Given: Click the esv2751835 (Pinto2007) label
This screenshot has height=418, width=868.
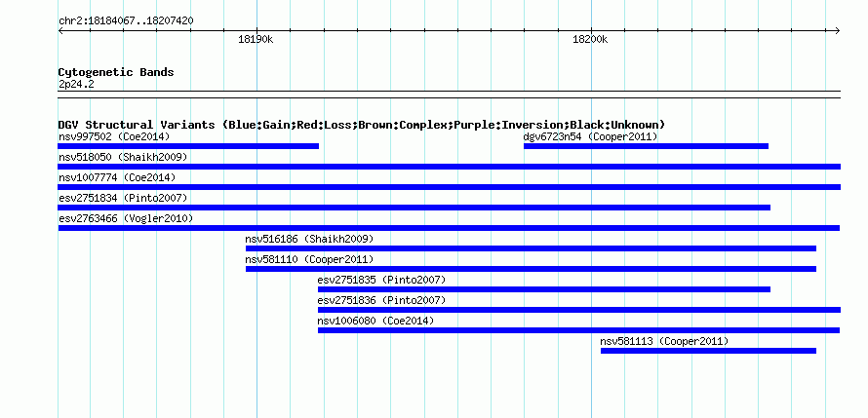Looking at the screenshot, I should (x=381, y=280).
